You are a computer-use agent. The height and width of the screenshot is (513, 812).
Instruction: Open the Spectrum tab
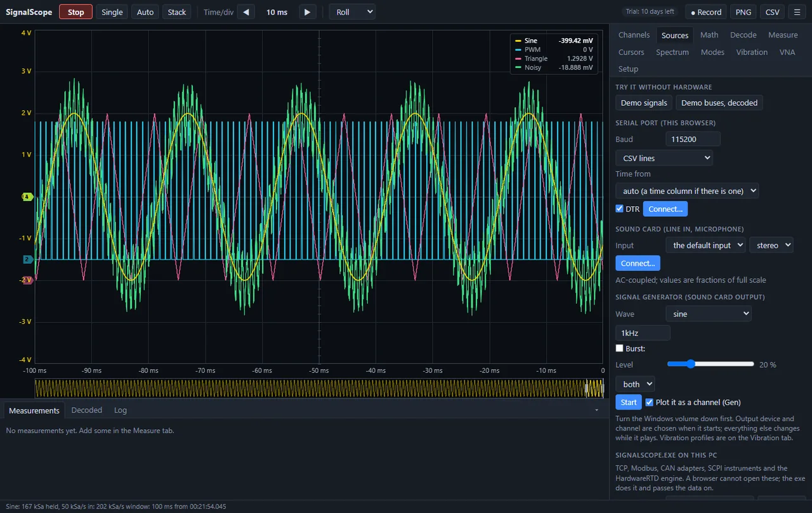[672, 52]
